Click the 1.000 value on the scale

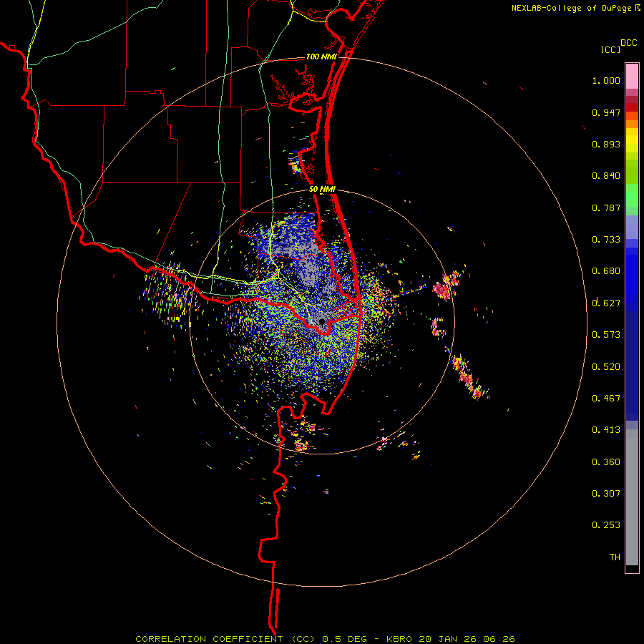point(606,80)
